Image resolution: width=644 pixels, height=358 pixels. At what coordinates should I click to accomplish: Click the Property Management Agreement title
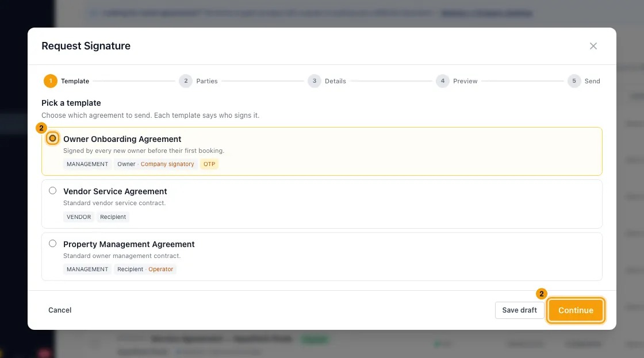click(129, 244)
